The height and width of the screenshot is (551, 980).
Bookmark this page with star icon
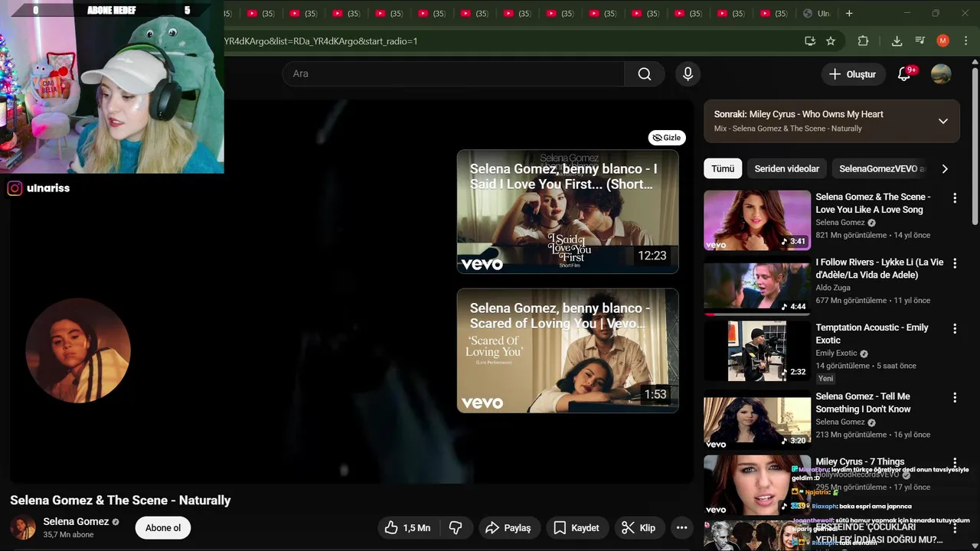click(x=831, y=41)
